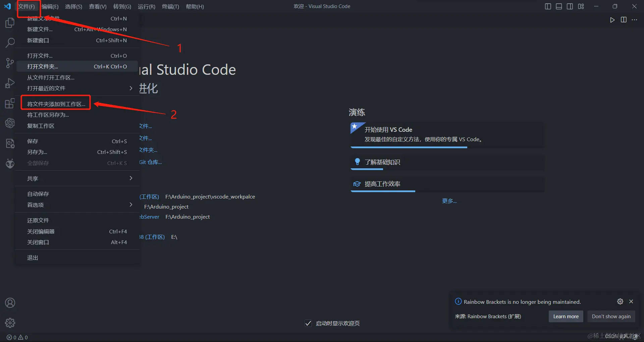Dismiss the Rainbow Brackets notification
The height and width of the screenshot is (342, 644).
point(631,301)
